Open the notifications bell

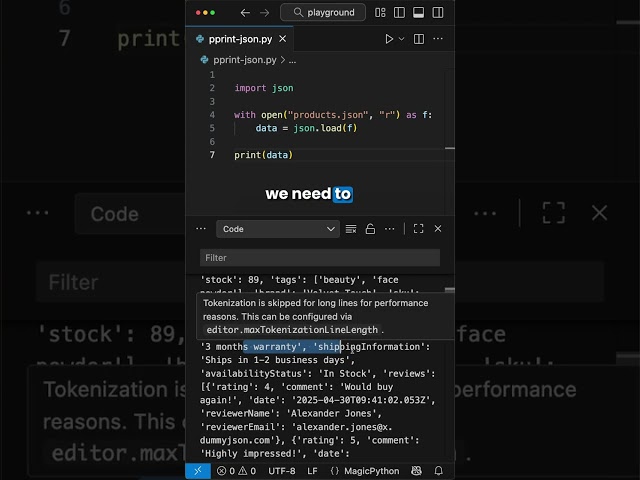pyautogui.click(x=438, y=471)
